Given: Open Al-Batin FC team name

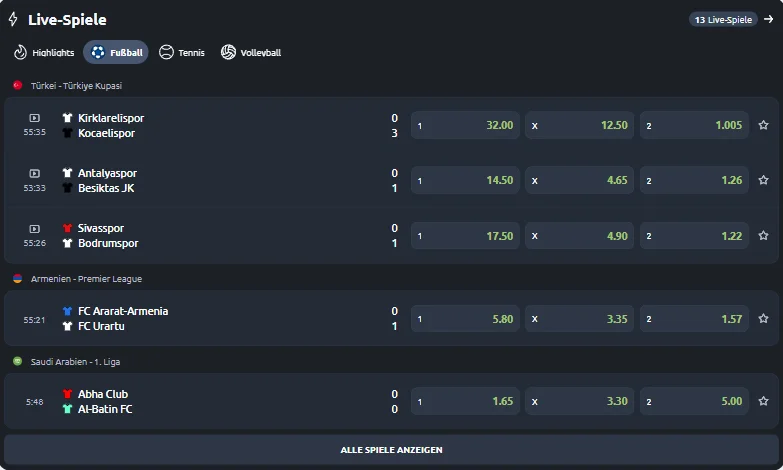Looking at the screenshot, I should (105, 409).
